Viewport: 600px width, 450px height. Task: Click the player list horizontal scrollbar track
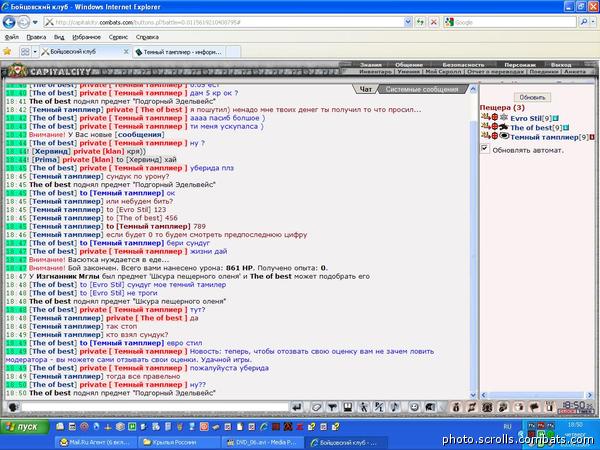[537, 395]
